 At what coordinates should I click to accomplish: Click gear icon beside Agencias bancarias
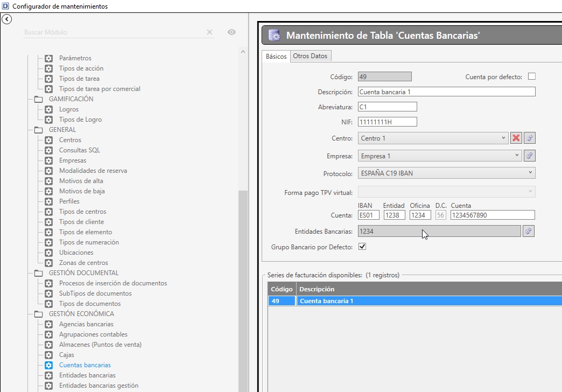point(49,324)
